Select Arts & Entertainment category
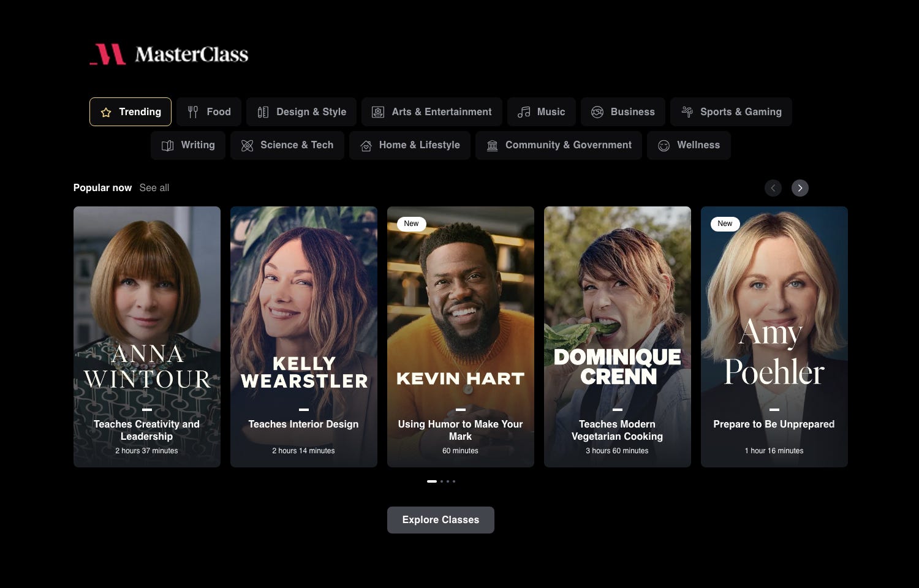 coord(432,112)
